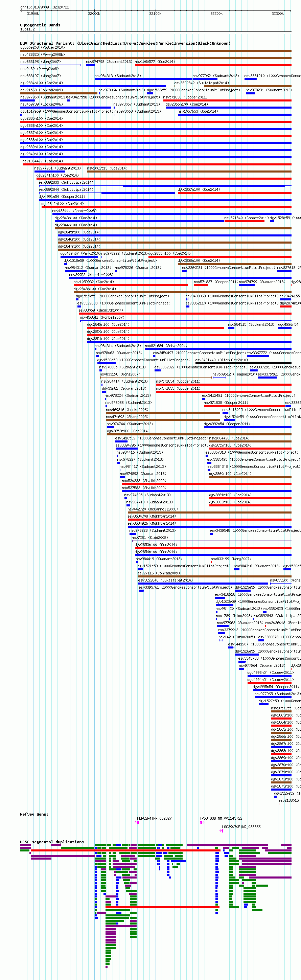Click dgv2840n100 (Coe2014) variant label
The image size is (301, 980).
(42, 154)
